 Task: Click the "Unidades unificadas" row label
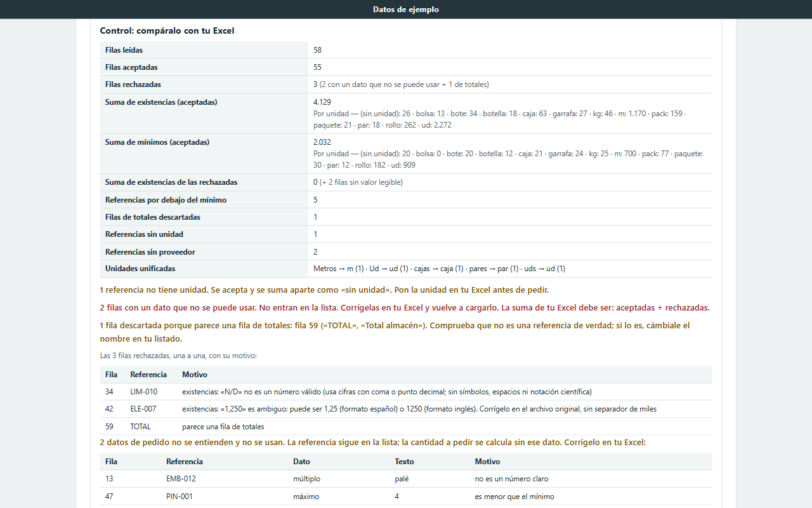coord(140,269)
